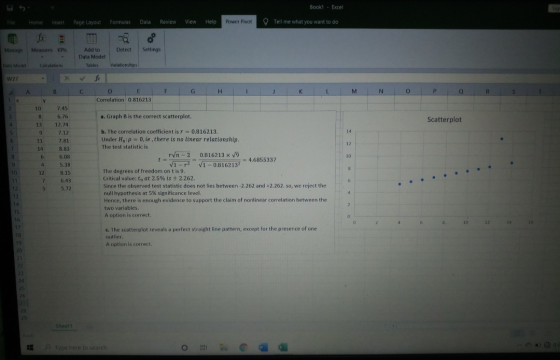Open the Review tab

tap(168, 22)
